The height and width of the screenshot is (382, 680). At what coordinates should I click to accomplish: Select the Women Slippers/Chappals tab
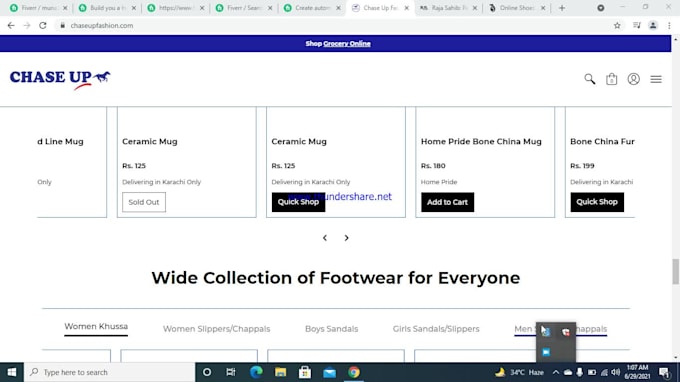click(216, 329)
